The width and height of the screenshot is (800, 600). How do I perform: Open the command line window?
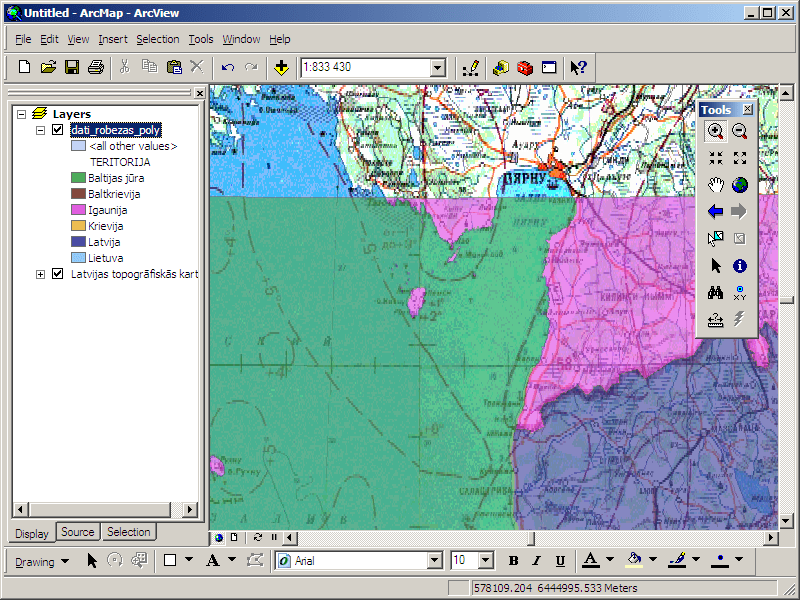pos(549,67)
